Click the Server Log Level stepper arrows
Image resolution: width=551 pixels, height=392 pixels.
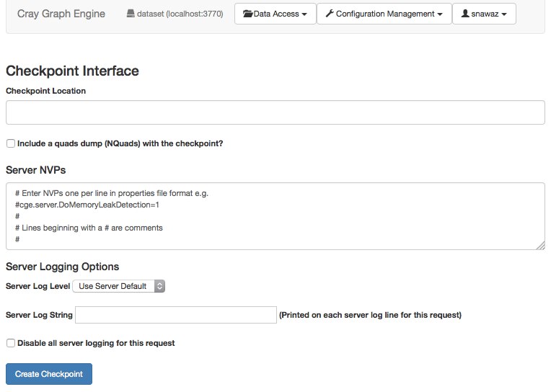tap(160, 286)
